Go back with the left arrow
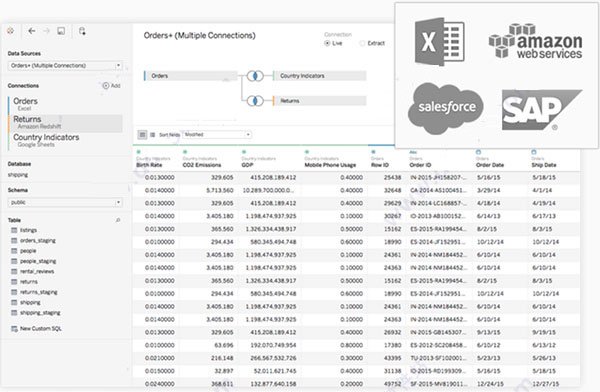600x392 pixels. [32, 31]
